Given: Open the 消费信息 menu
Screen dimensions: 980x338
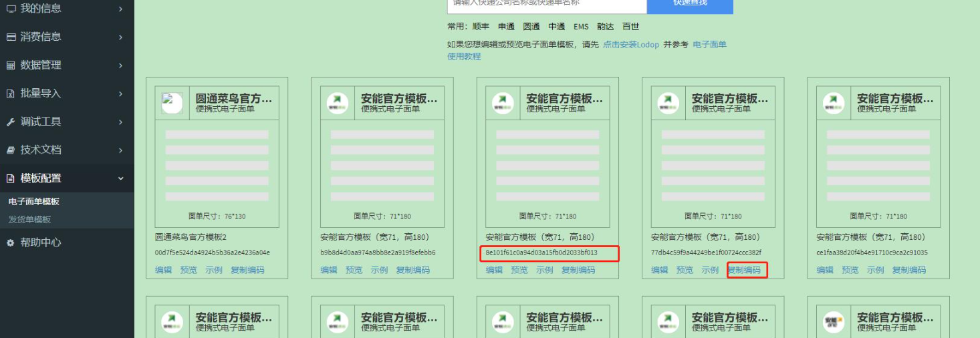Looking at the screenshot, I should (x=67, y=37).
